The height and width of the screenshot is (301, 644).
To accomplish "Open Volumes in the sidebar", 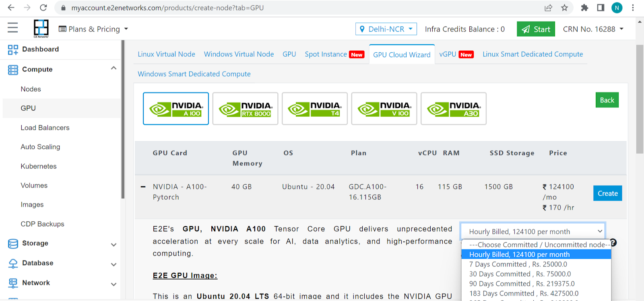I will (x=34, y=186).
